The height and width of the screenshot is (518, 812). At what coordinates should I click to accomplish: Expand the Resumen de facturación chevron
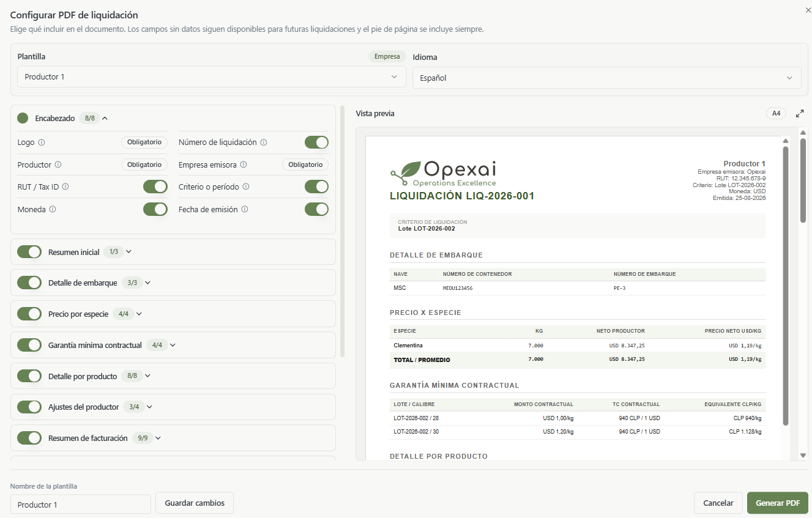coord(158,438)
